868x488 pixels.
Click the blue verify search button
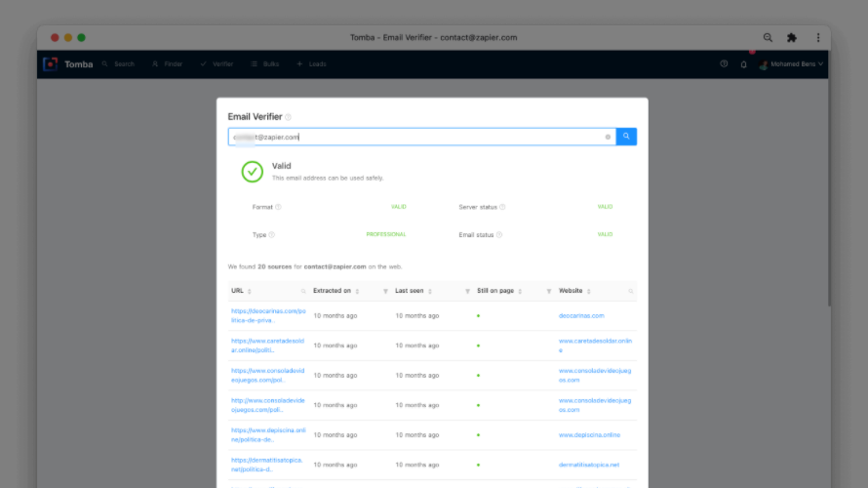(x=626, y=137)
